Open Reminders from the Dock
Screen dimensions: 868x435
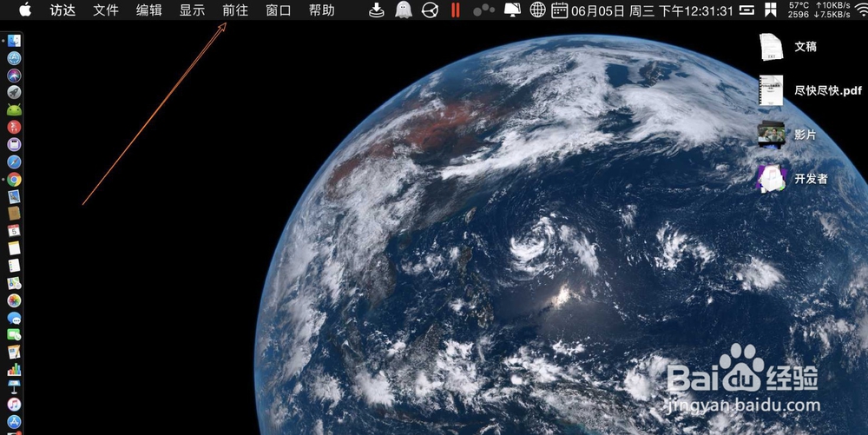[x=14, y=266]
